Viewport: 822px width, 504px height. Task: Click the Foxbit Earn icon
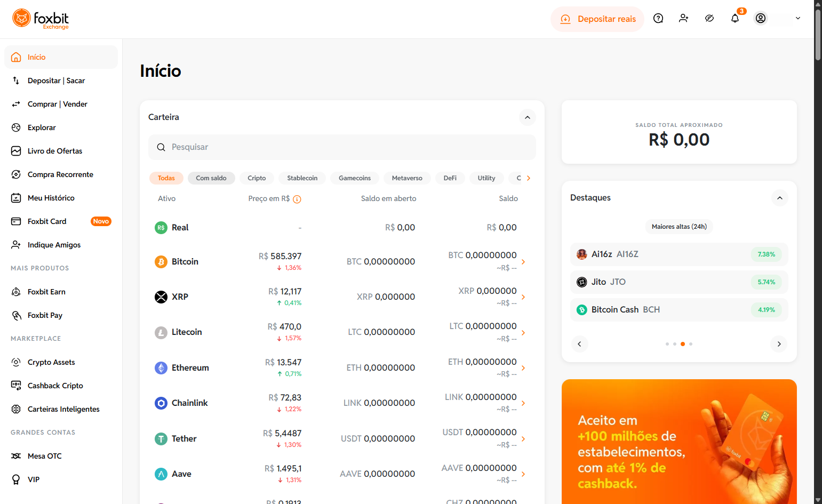(x=16, y=292)
